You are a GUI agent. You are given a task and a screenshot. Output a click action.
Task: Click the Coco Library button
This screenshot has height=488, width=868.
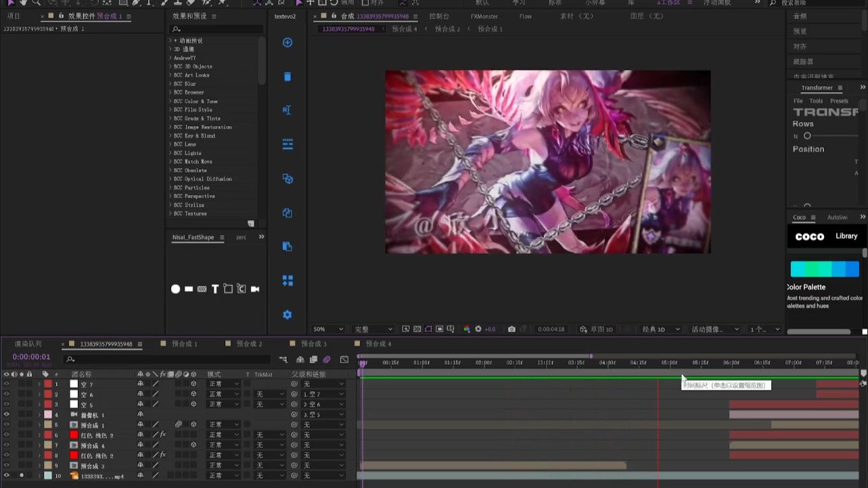tap(846, 236)
